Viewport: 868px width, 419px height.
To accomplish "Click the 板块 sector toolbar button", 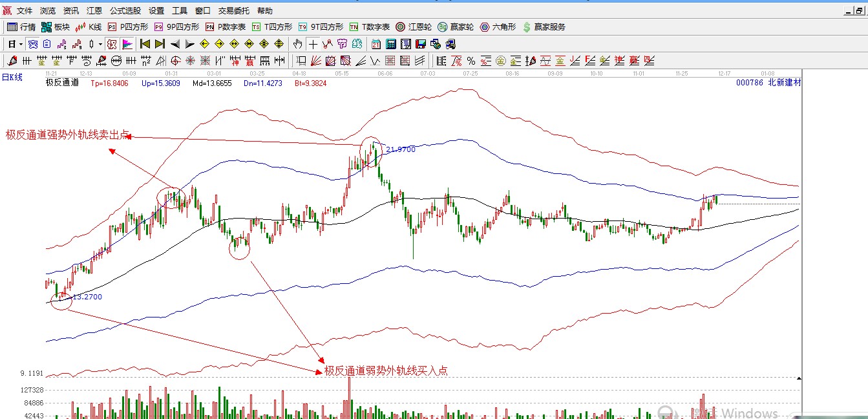I will 56,27.
